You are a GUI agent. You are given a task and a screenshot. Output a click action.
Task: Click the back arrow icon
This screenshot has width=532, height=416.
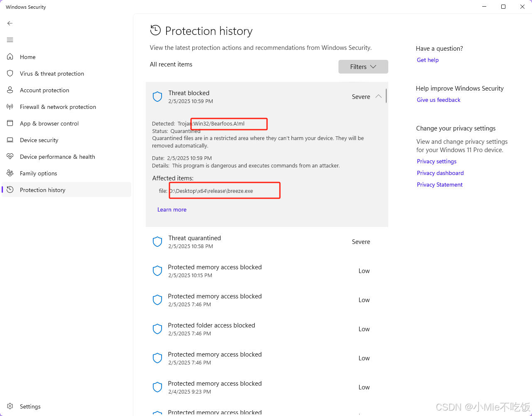coord(10,23)
